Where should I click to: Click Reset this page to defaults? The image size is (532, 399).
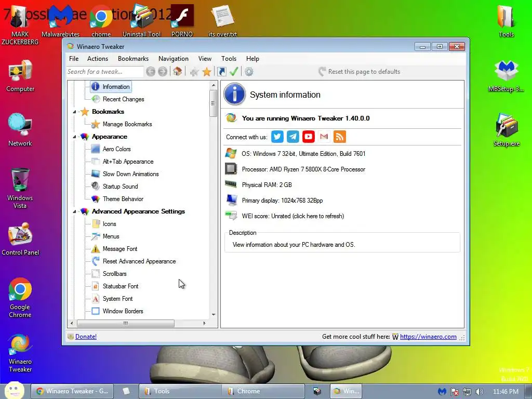click(x=360, y=72)
